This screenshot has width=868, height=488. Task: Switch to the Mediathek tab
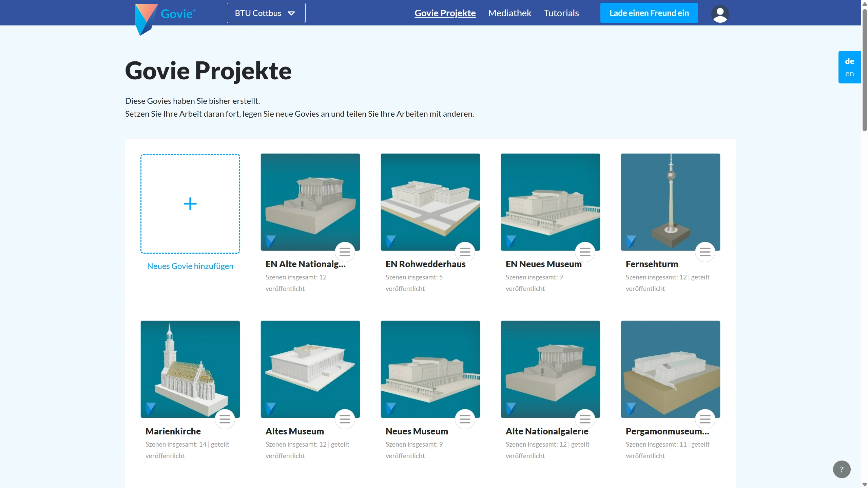(x=509, y=13)
